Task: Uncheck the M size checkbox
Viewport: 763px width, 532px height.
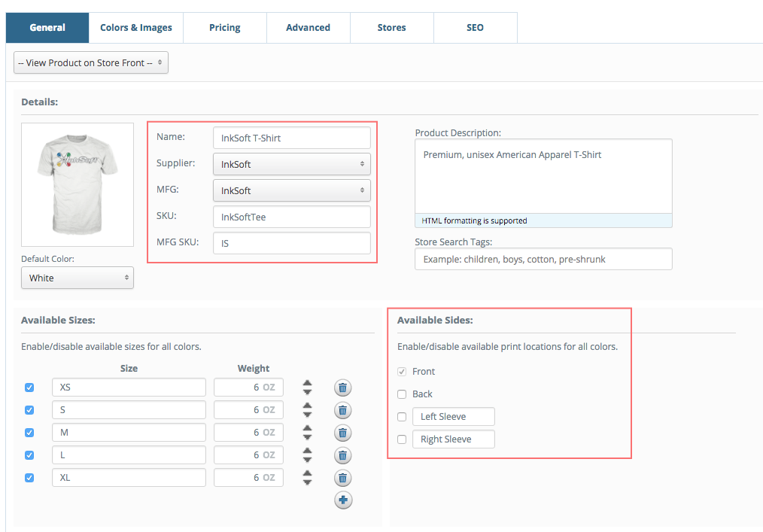Action: click(x=29, y=432)
